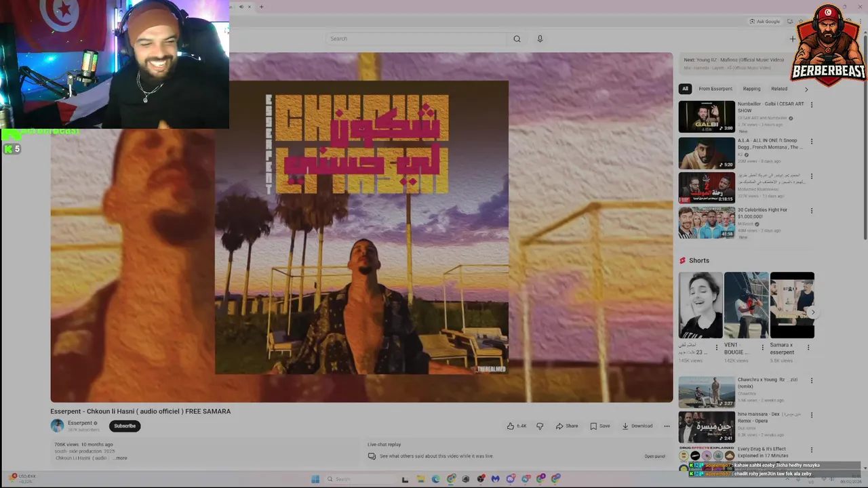Select the From Esserpent filter chip
The height and width of the screenshot is (488, 868).
tap(715, 89)
